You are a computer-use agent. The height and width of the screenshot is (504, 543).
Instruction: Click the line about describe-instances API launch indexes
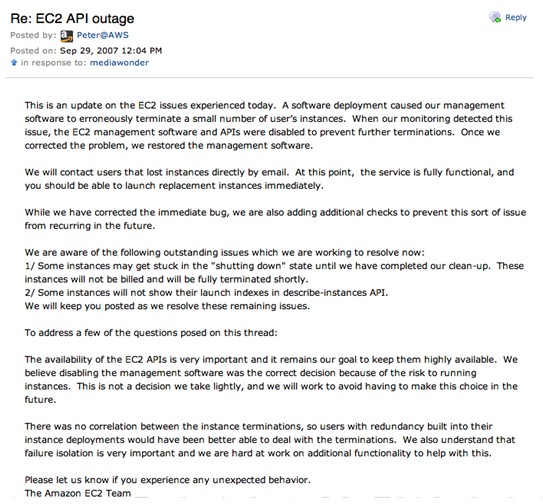[206, 293]
